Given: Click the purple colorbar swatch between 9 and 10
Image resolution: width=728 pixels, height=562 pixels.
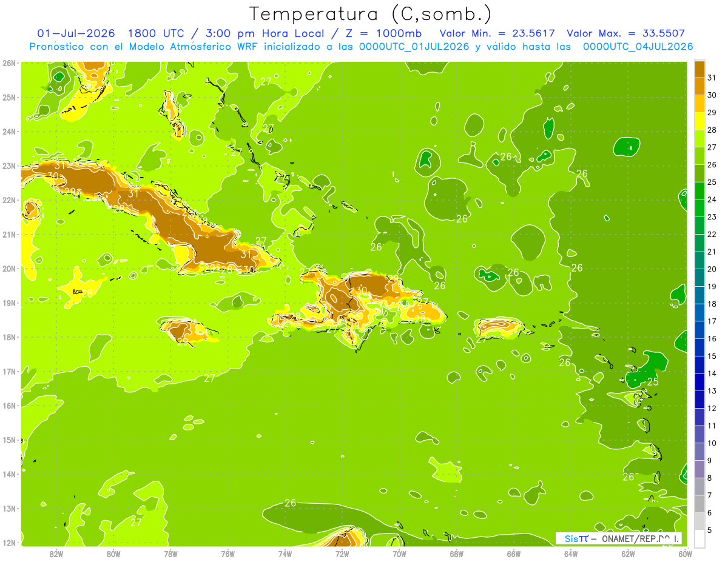Looking at the screenshot, I should click(x=699, y=452).
